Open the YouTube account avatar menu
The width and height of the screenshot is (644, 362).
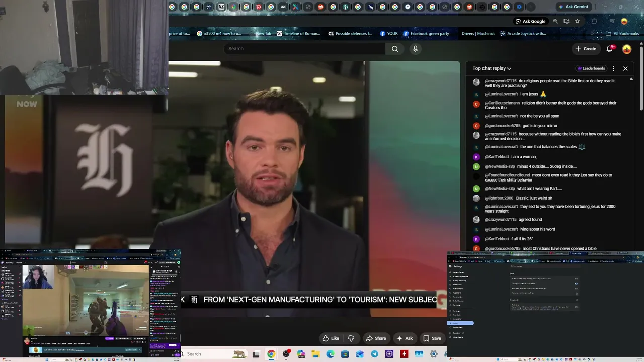click(627, 49)
